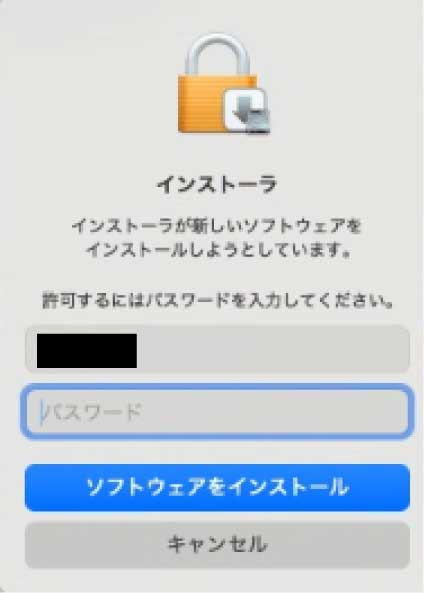Click the インストールしようとしています text line
This screenshot has height=593, width=424.
click(x=217, y=250)
